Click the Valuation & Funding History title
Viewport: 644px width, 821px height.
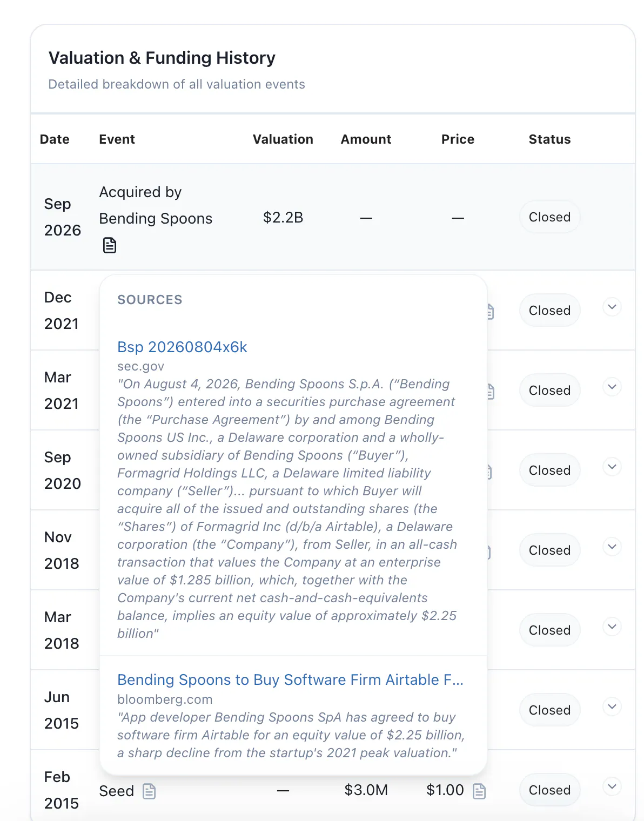tap(162, 58)
